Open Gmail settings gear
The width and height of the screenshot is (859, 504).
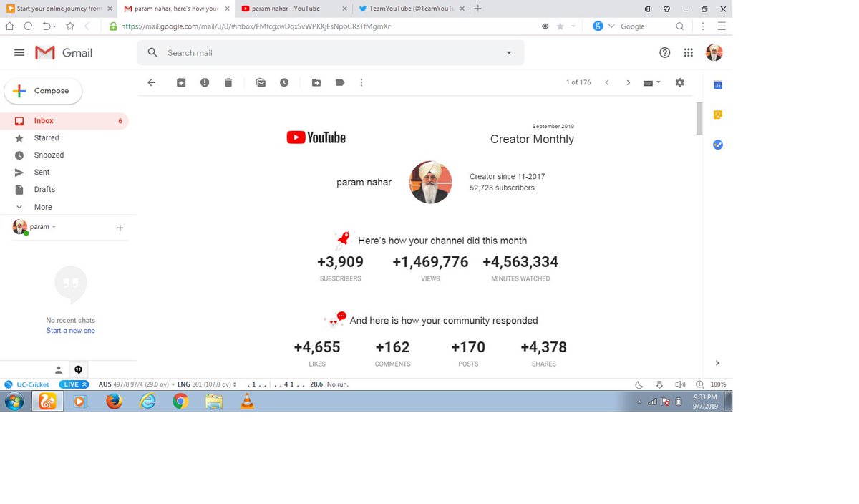(680, 83)
